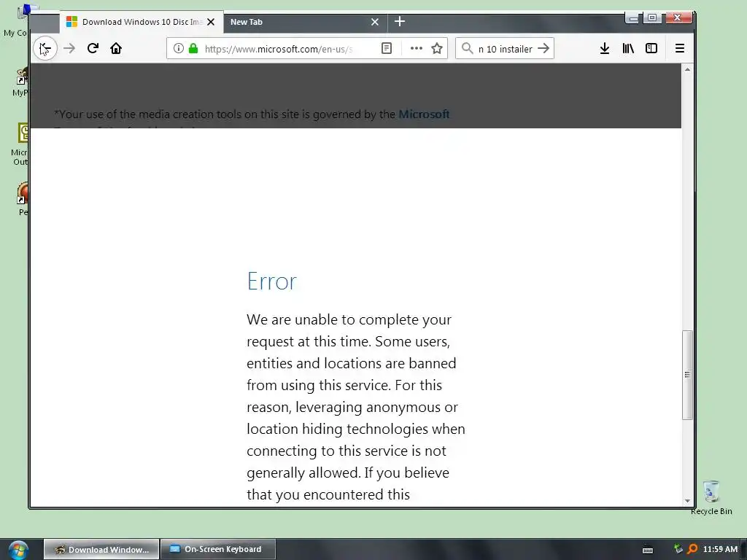Click the vertical scrollbar thumb
The image size is (747, 560).
click(x=687, y=375)
